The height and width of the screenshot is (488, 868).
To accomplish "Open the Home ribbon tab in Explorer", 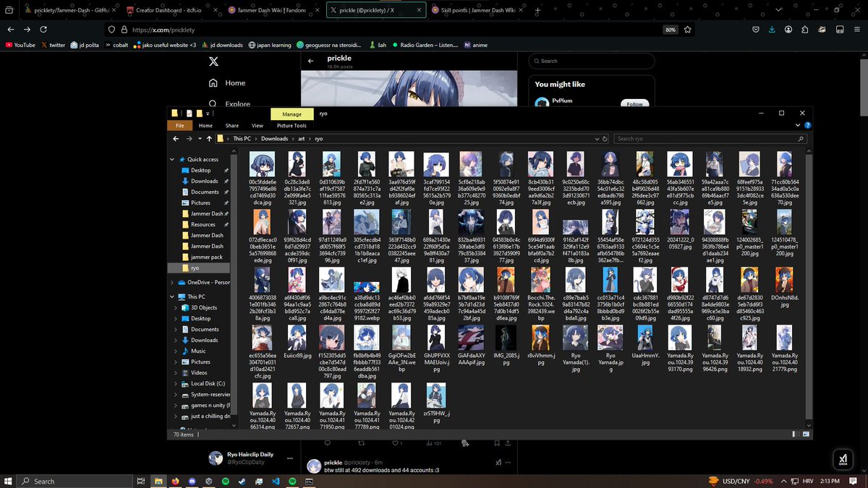I will [x=205, y=126].
